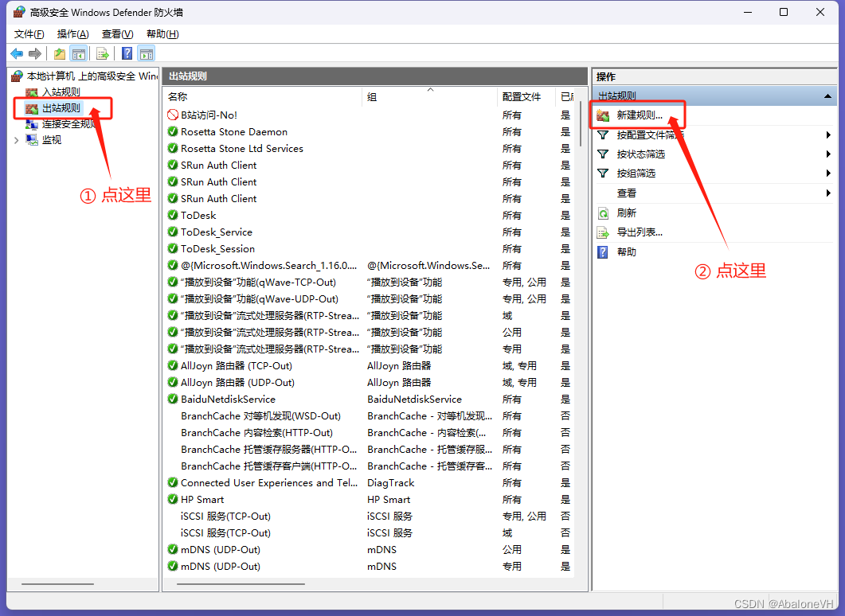The width and height of the screenshot is (845, 616).
Task: Click the 连接安全规则 tree icon
Action: point(33,124)
